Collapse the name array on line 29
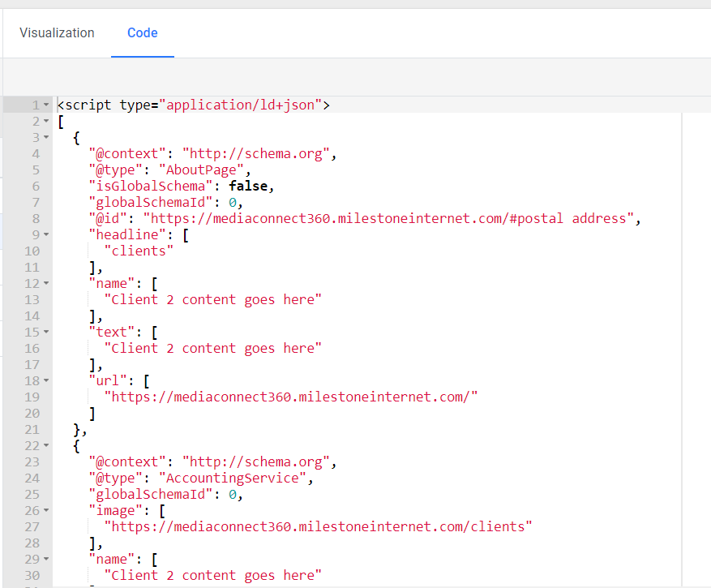This screenshot has height=588, width=711. (x=46, y=559)
